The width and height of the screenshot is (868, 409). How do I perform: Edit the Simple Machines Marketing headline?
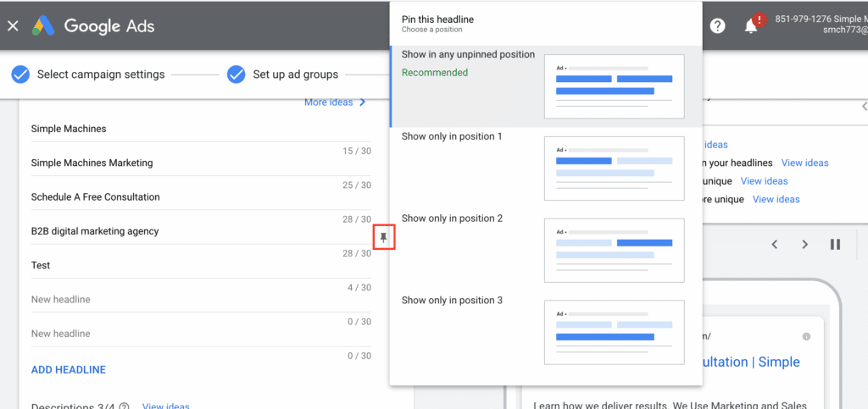[201, 163]
